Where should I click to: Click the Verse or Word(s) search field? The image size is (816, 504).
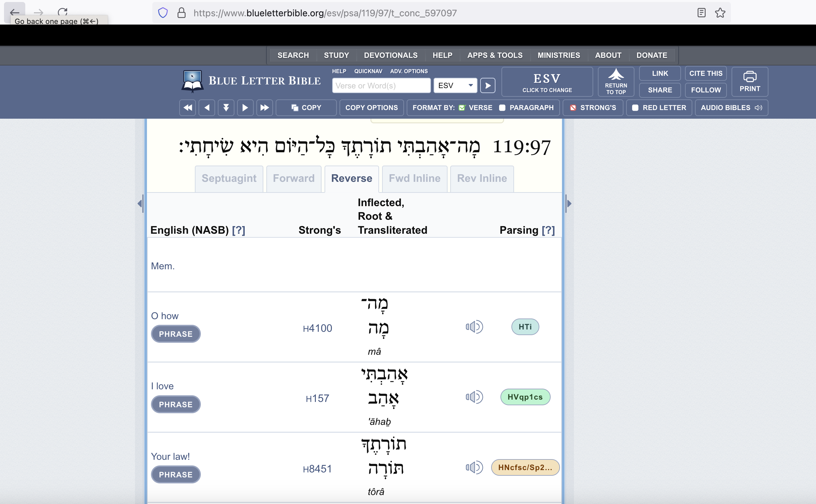pyautogui.click(x=381, y=86)
